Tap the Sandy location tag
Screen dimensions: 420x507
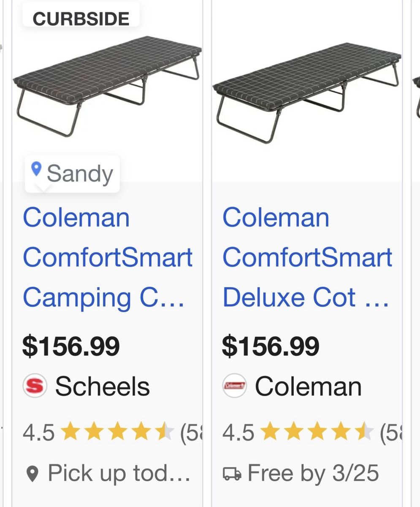(72, 174)
